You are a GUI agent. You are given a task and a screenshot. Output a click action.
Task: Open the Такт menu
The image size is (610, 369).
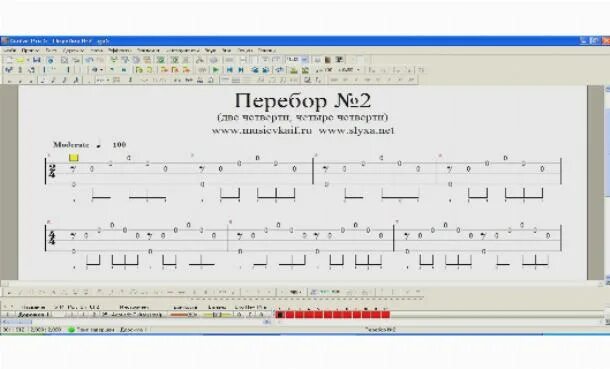[x=51, y=50]
